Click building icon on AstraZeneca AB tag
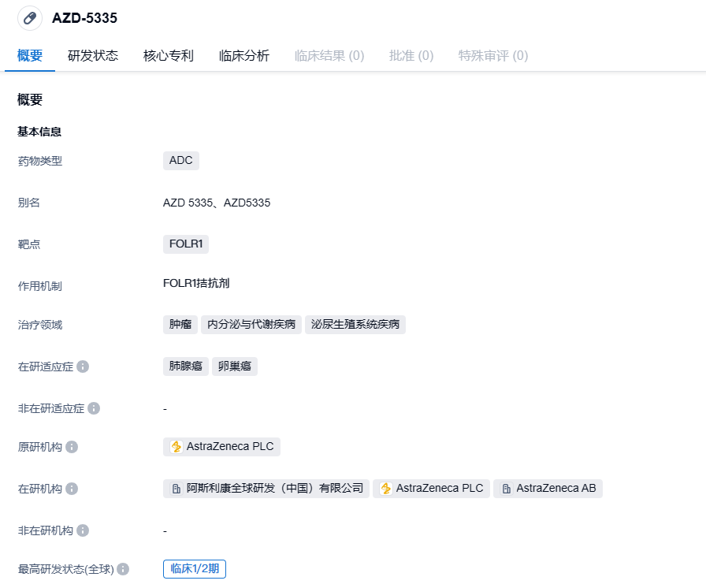The image size is (706, 588). pyautogui.click(x=507, y=489)
